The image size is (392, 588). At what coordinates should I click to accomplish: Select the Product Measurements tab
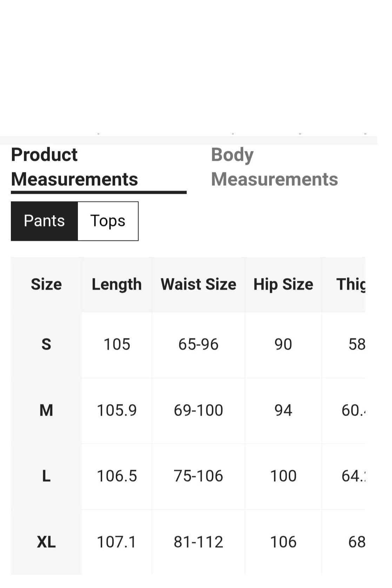point(74,167)
